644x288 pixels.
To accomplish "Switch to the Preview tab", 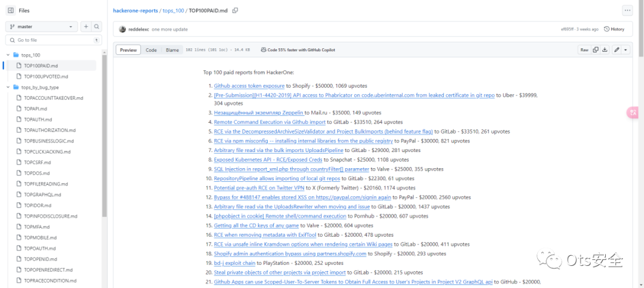I will point(128,50).
